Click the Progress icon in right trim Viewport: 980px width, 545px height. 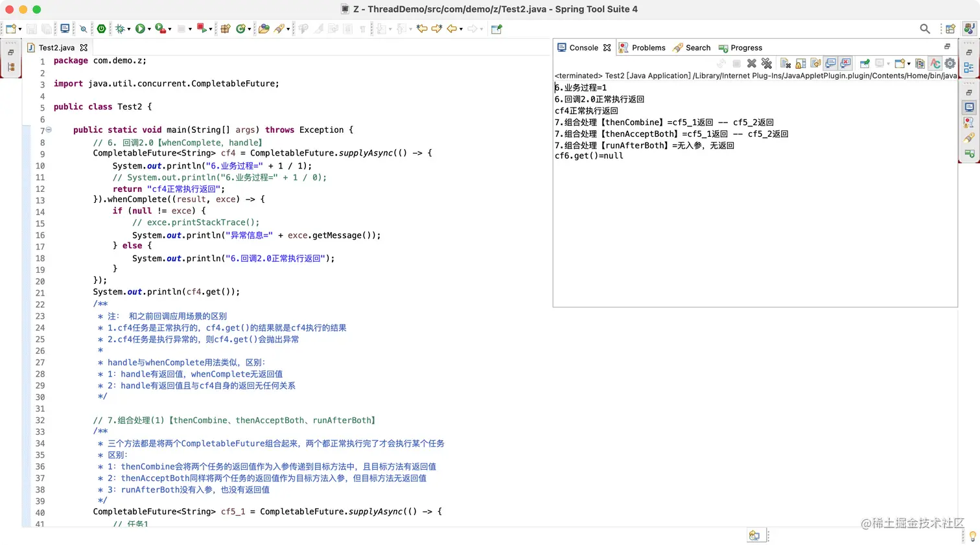pos(969,154)
